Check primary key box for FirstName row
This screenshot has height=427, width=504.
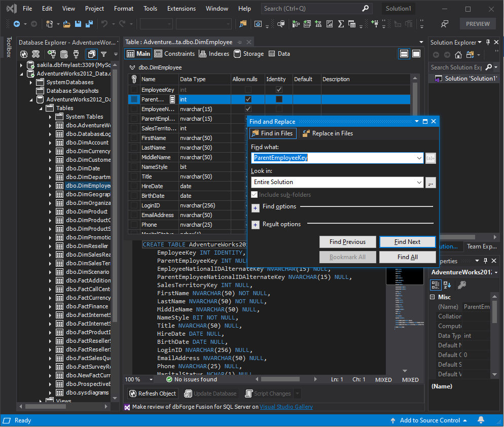pyautogui.click(x=134, y=138)
